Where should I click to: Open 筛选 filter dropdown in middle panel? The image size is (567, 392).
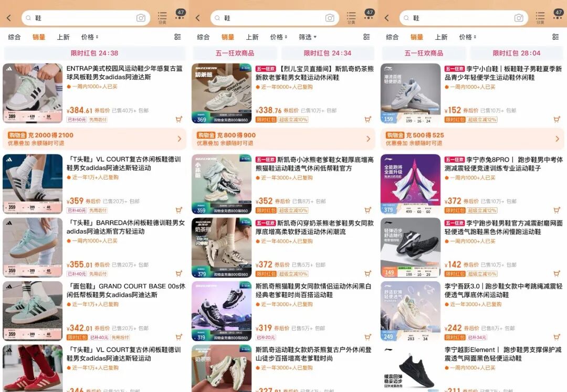click(x=308, y=37)
